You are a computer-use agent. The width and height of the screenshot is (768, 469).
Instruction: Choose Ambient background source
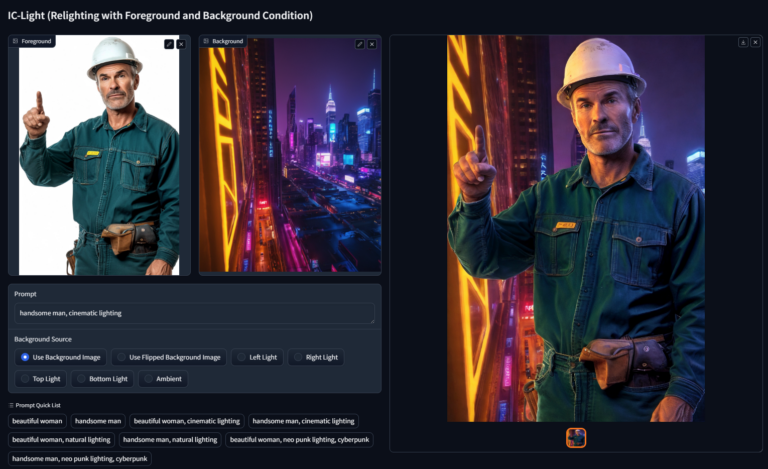pyautogui.click(x=163, y=379)
